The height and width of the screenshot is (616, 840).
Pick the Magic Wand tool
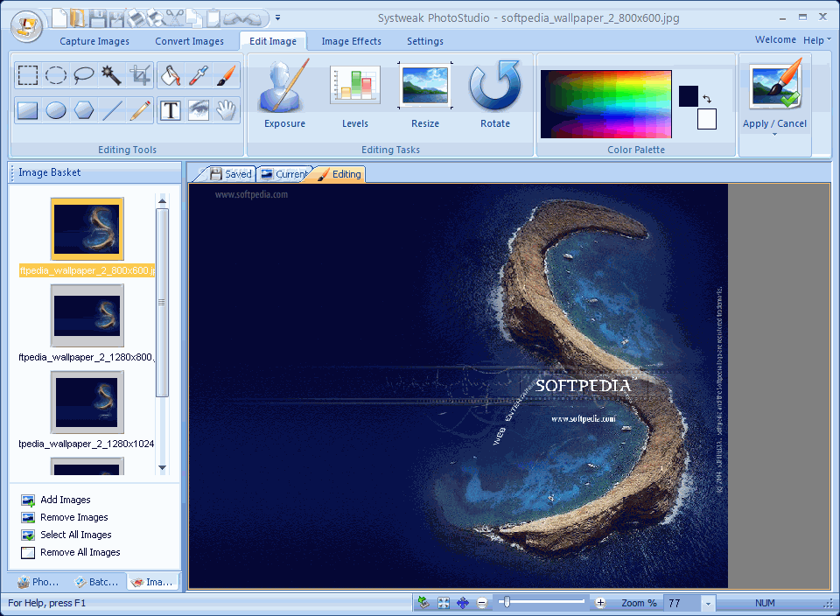coord(112,75)
